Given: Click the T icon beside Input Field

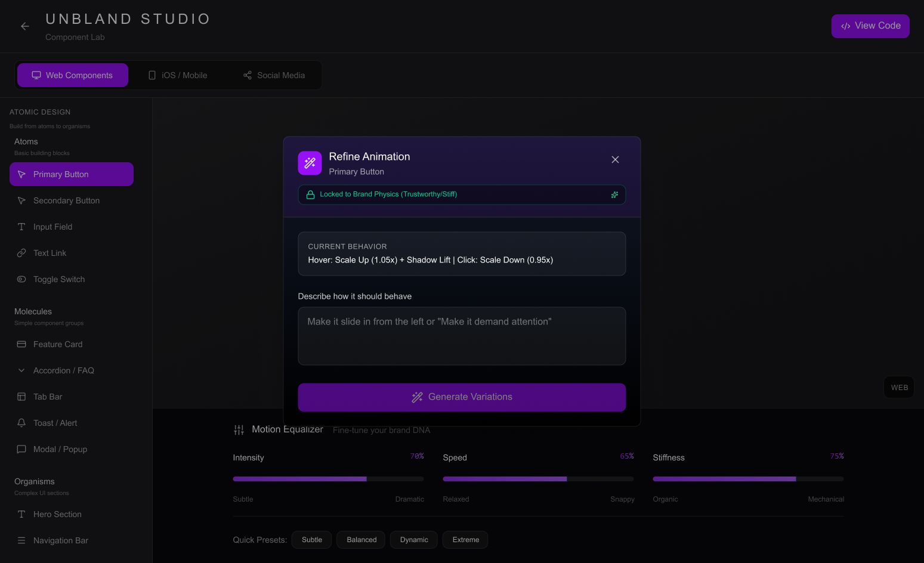Looking at the screenshot, I should [21, 227].
